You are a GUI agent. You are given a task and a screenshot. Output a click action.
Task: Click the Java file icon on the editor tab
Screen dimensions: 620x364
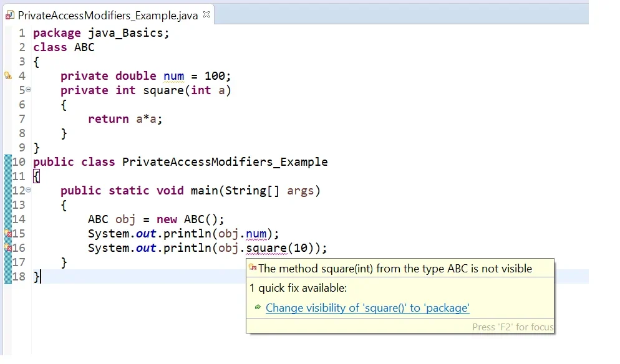pyautogui.click(x=10, y=16)
